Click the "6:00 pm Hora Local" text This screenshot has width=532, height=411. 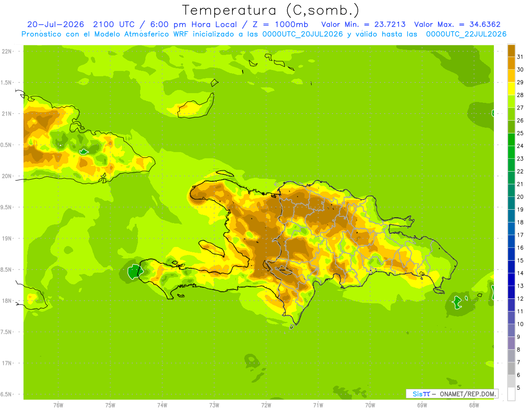pyautogui.click(x=193, y=24)
